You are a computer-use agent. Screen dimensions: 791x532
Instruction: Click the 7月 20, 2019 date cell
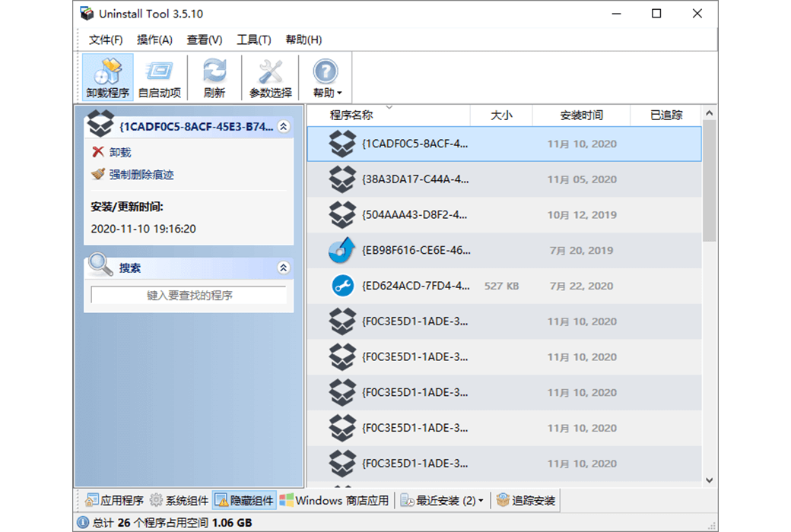click(581, 251)
